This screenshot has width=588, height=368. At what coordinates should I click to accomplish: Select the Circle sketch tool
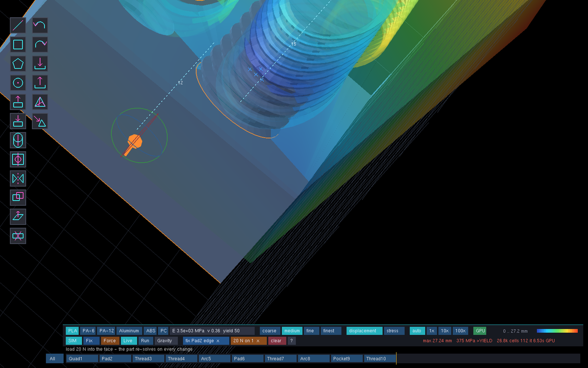(18, 83)
